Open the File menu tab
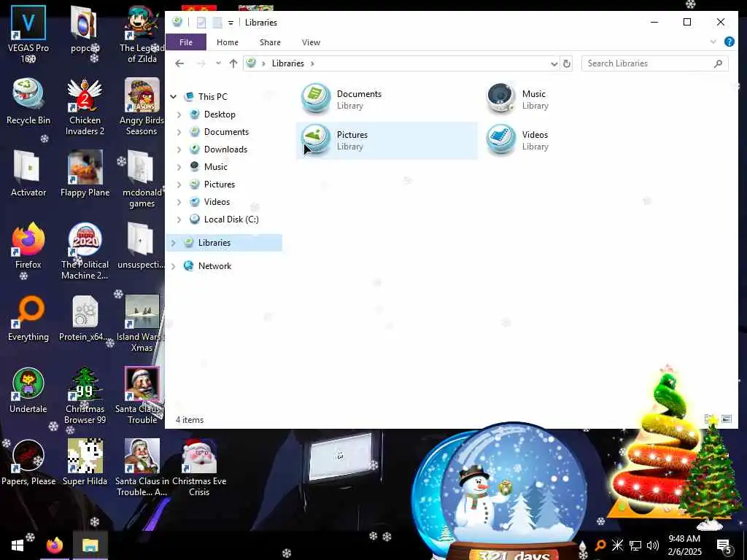 [186, 42]
